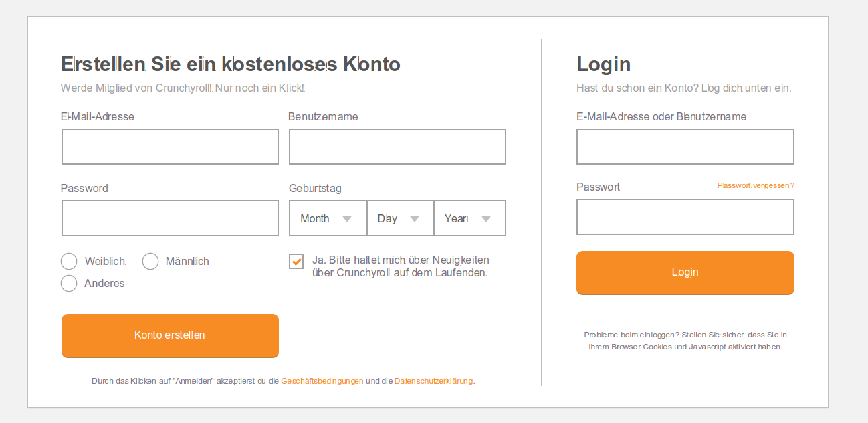Focus the Benutzername input field
The width and height of the screenshot is (868, 423).
point(397,147)
